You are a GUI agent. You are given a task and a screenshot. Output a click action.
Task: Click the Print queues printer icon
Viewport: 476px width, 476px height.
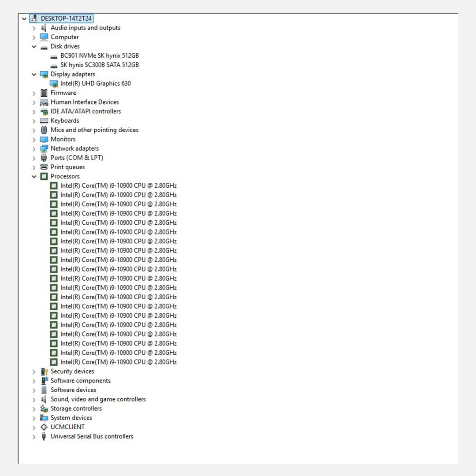click(x=44, y=167)
